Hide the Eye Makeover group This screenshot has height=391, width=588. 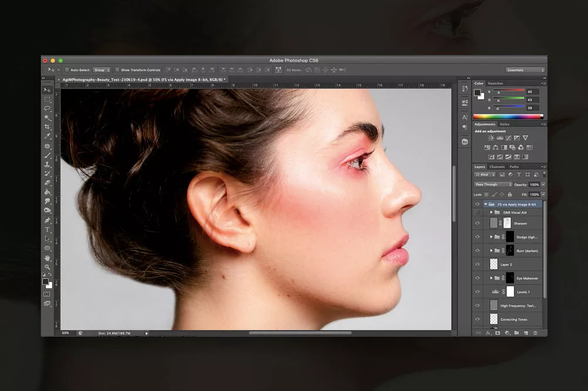477,278
